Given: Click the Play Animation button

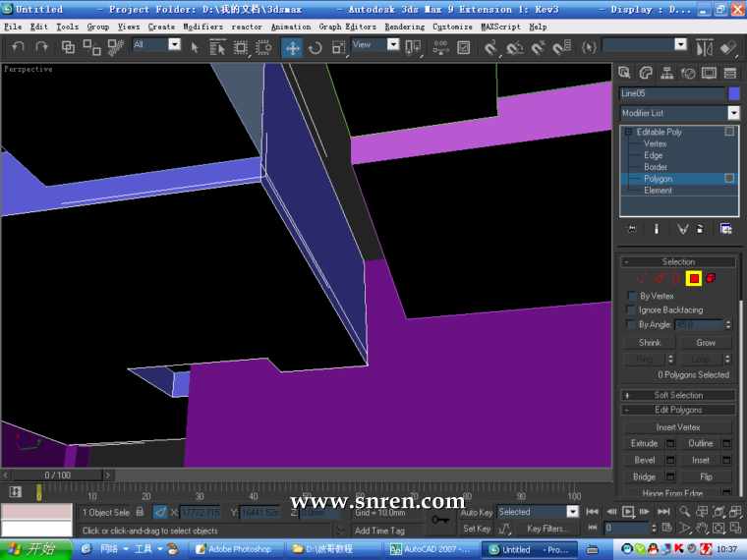Looking at the screenshot, I should click(x=628, y=512).
